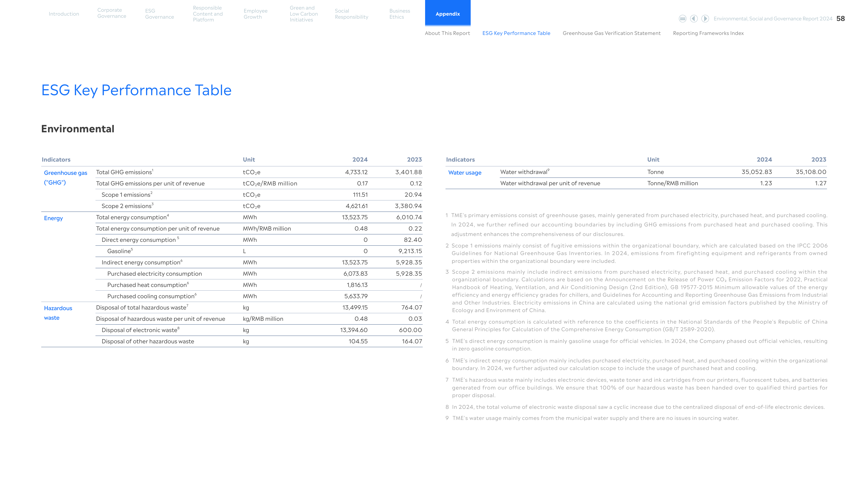Select purchased cooling value 5,633.79
The width and height of the screenshot is (868, 488).
[x=356, y=296]
